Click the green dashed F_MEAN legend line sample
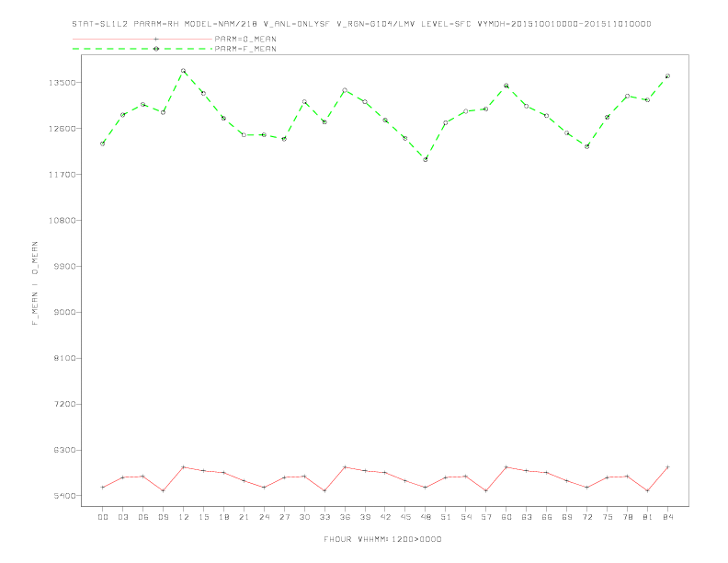Screen dimensions: 728x563 click(142, 49)
